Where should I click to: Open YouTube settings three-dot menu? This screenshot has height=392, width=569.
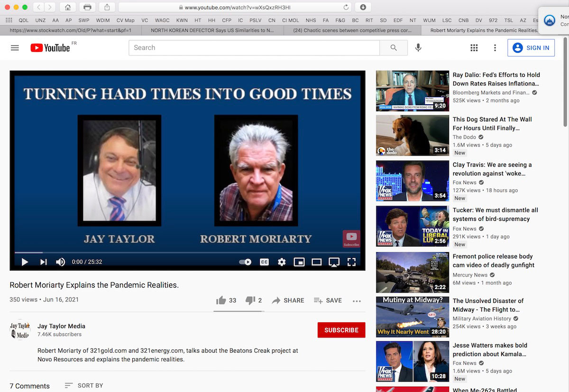(x=495, y=48)
